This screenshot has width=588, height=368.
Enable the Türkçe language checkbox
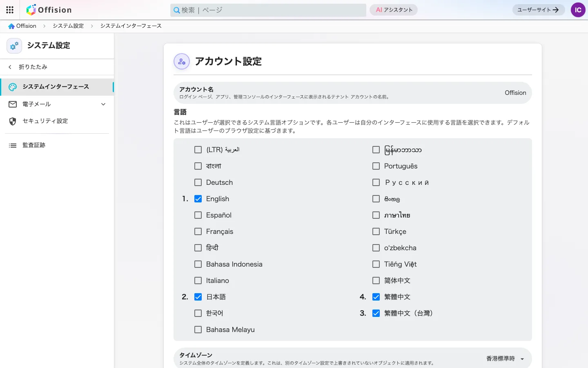click(x=376, y=231)
